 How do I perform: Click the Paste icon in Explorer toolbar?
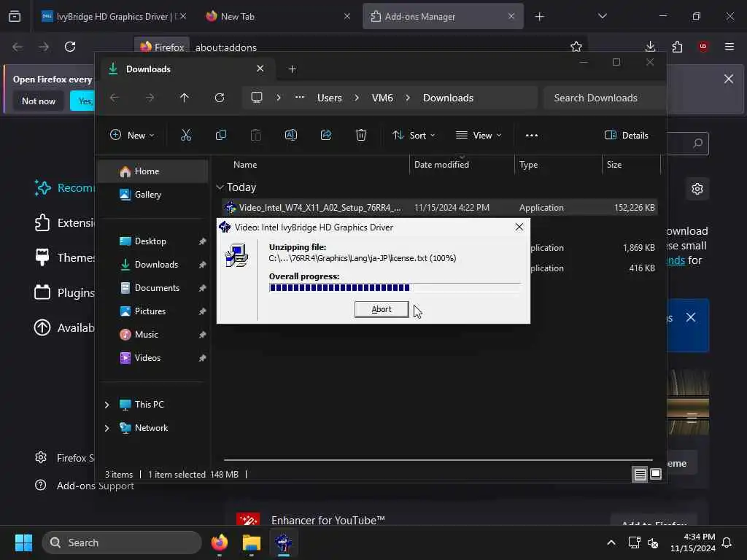click(256, 135)
